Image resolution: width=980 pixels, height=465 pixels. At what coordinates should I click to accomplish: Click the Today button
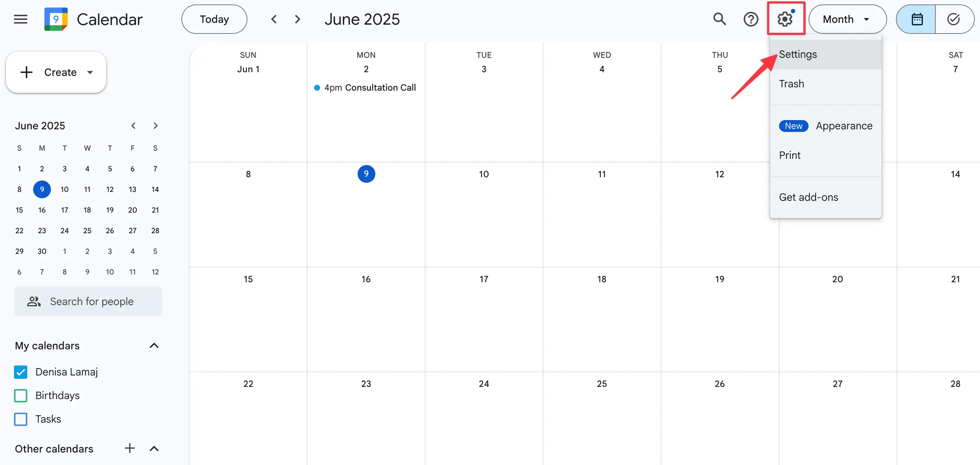[214, 20]
